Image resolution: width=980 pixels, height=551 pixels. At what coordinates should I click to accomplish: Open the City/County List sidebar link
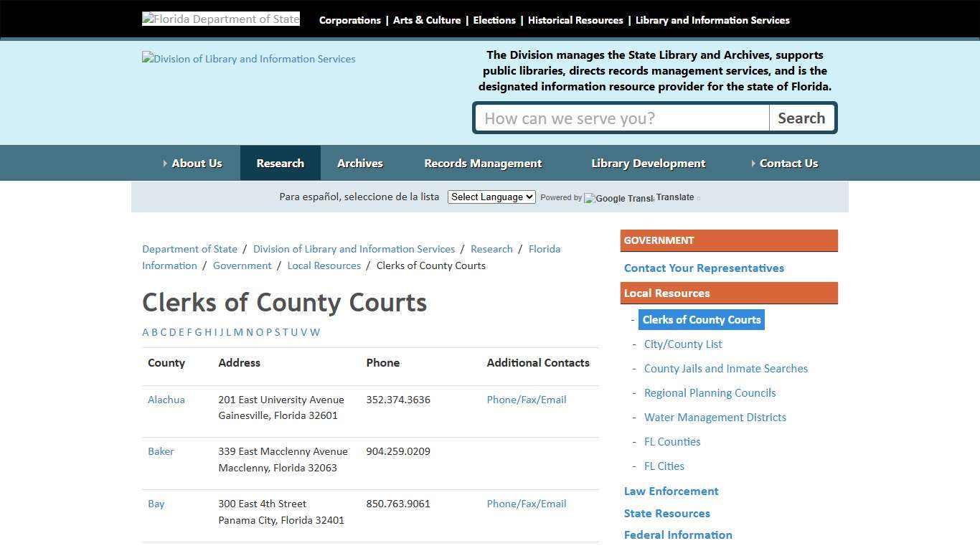tap(682, 344)
